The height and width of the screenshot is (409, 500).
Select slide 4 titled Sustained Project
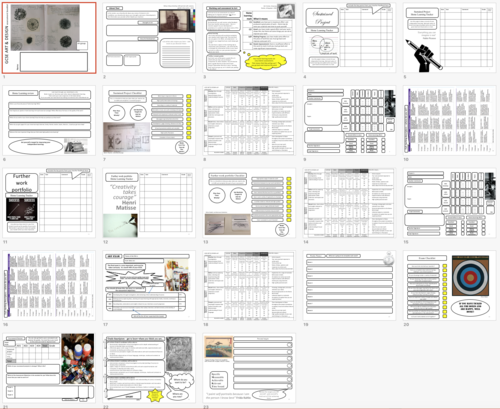349,38
